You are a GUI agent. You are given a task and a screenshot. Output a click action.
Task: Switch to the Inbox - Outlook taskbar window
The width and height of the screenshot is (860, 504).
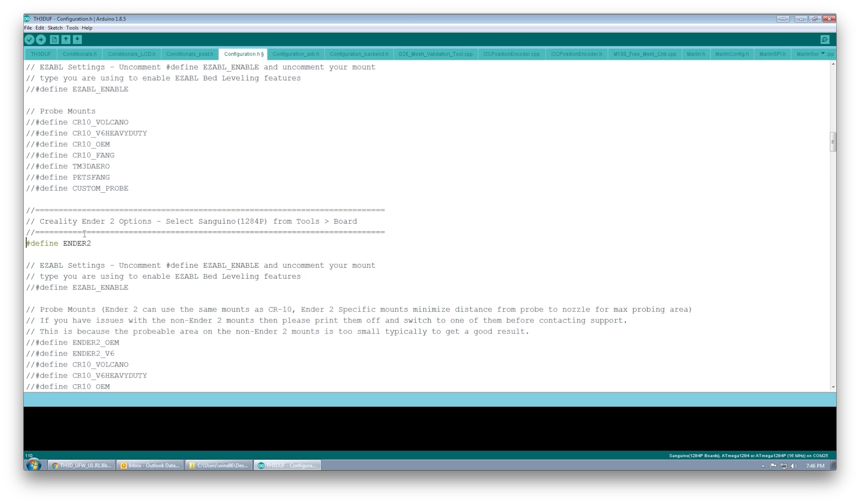150,465
